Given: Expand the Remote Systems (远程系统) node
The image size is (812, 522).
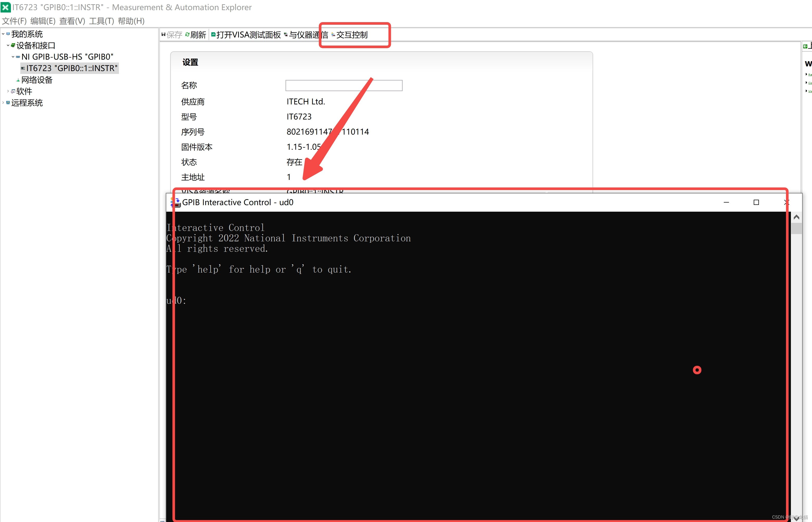Looking at the screenshot, I should pos(3,103).
